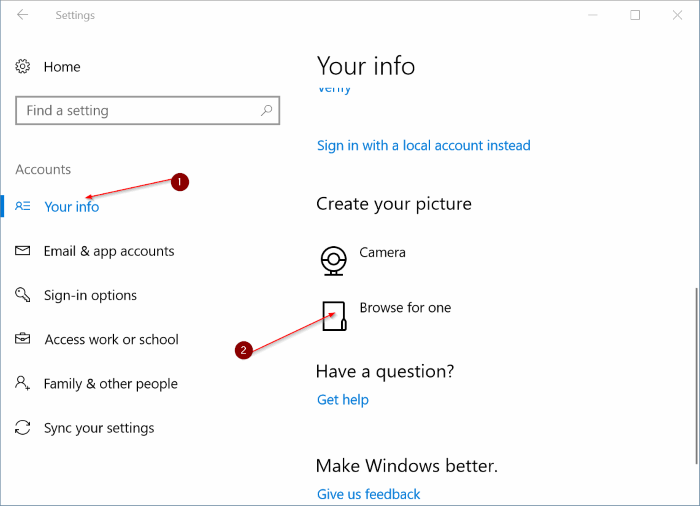Click the Home gear icon

23,67
